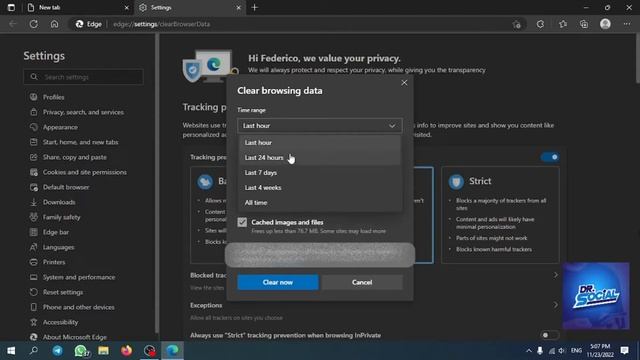Image resolution: width=640 pixels, height=360 pixels.
Task: Expand Exceptions row chevron
Action: 556,305
